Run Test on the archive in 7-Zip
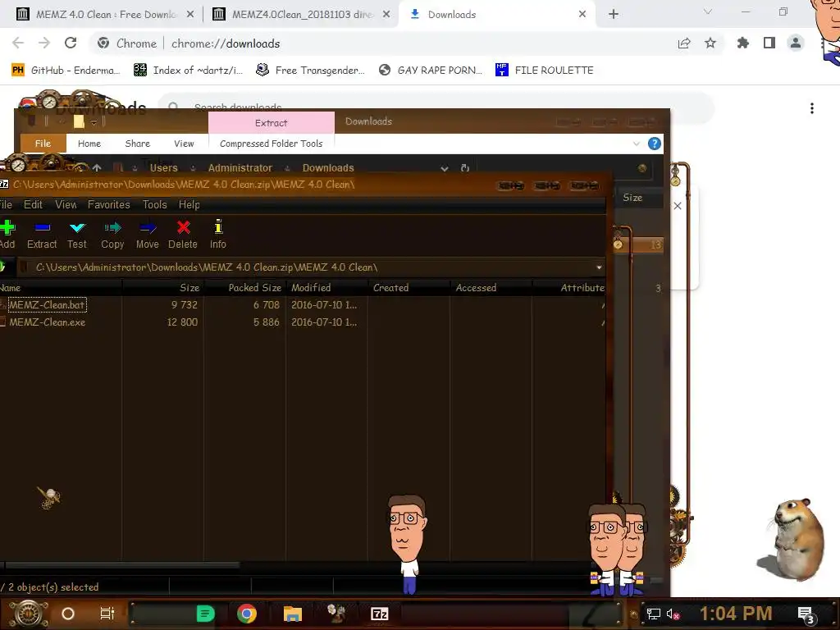 click(76, 234)
